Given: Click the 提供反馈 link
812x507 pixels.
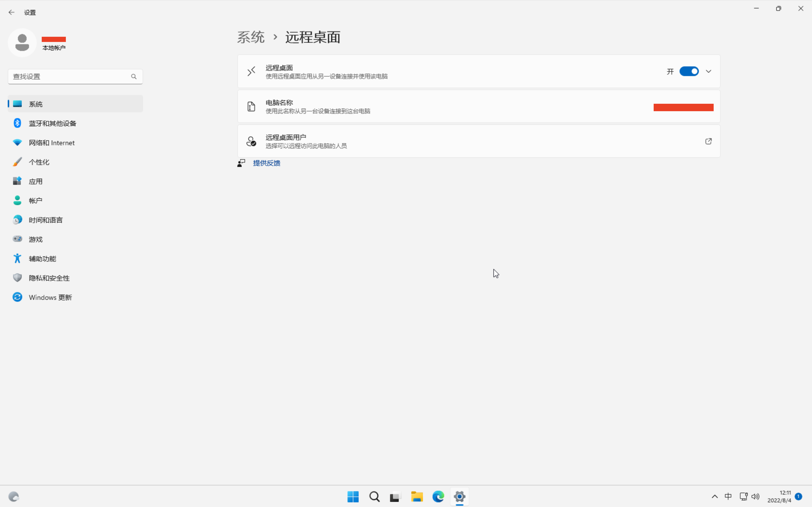Looking at the screenshot, I should (x=266, y=163).
